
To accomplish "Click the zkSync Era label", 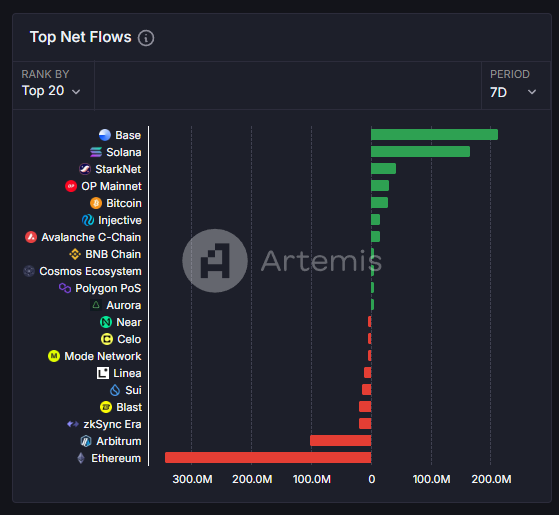I will 112,424.
